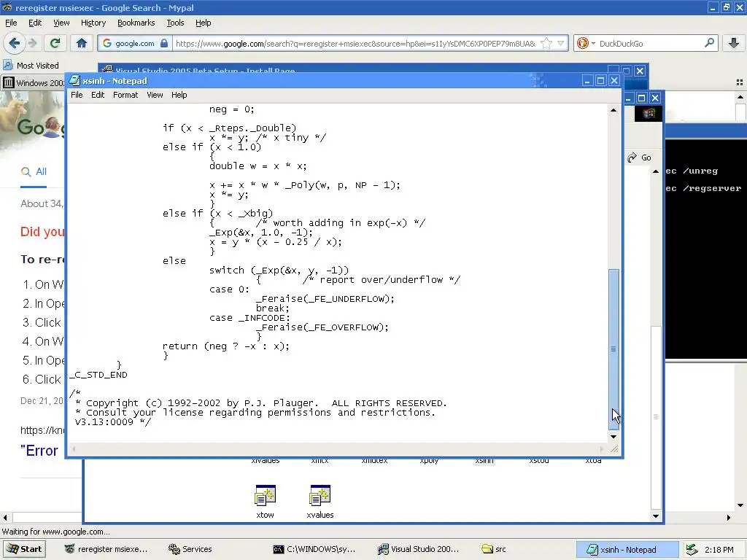
Task: Open Notepad's Edit menu
Action: coord(98,95)
